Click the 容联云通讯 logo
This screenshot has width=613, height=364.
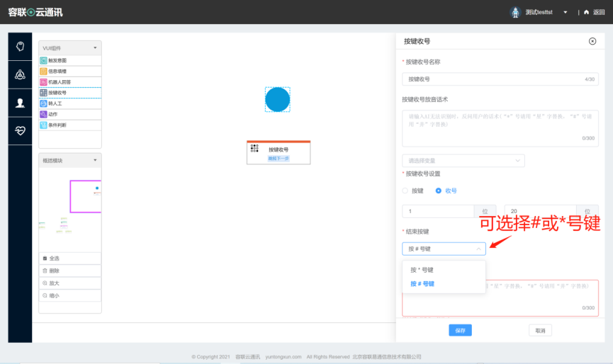pos(35,12)
